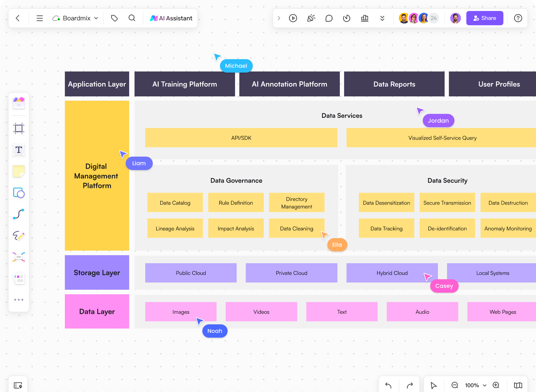The width and height of the screenshot is (536, 392).
Task: Click the more tools ellipsis in sidebar
Action: click(x=19, y=300)
